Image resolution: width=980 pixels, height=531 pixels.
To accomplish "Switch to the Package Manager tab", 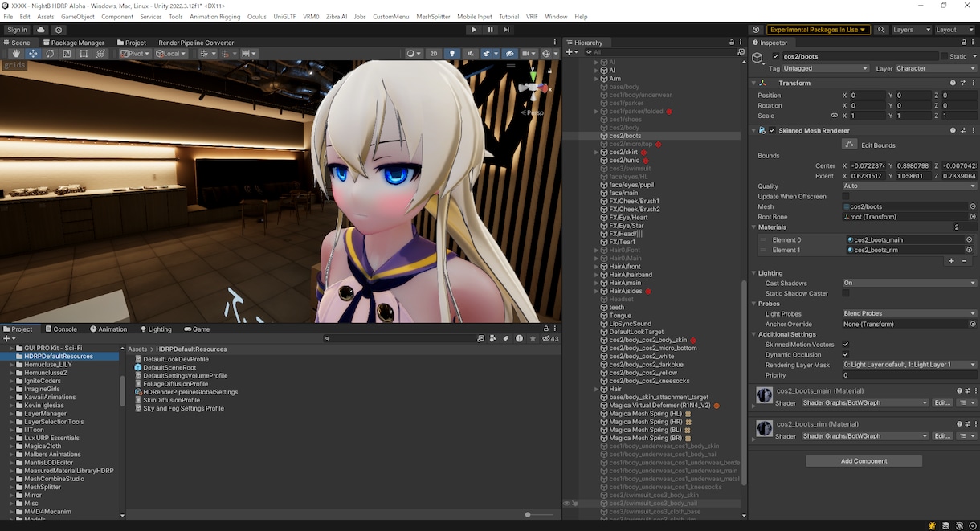I will 73,43.
